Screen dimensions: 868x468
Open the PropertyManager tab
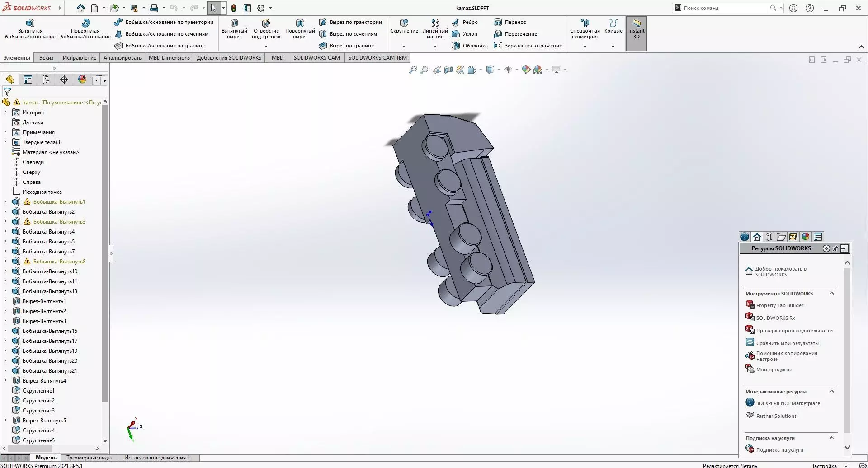click(x=28, y=80)
